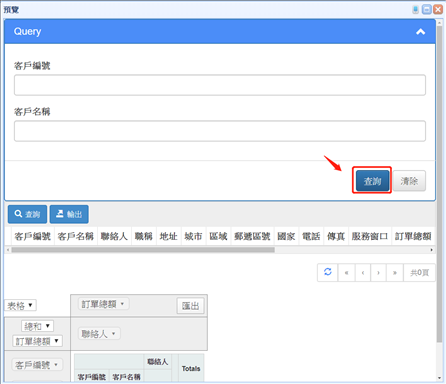Go to first page with « icon

(x=346, y=273)
